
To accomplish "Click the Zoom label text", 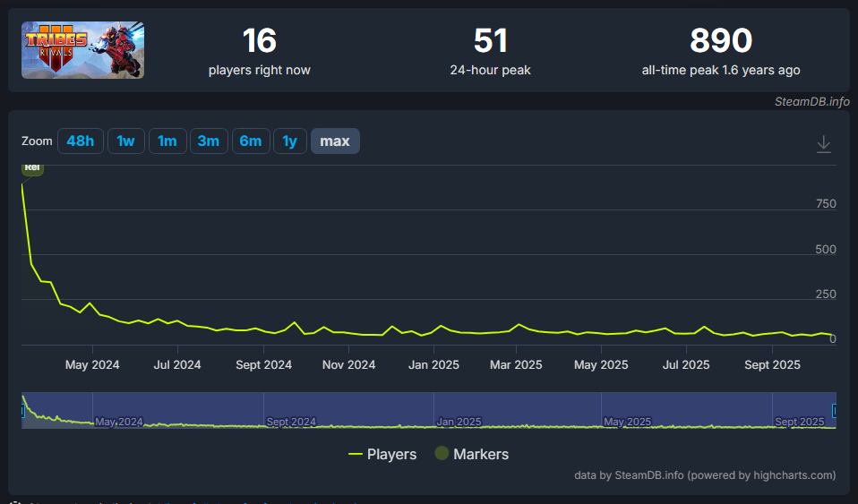I will pyautogui.click(x=37, y=141).
